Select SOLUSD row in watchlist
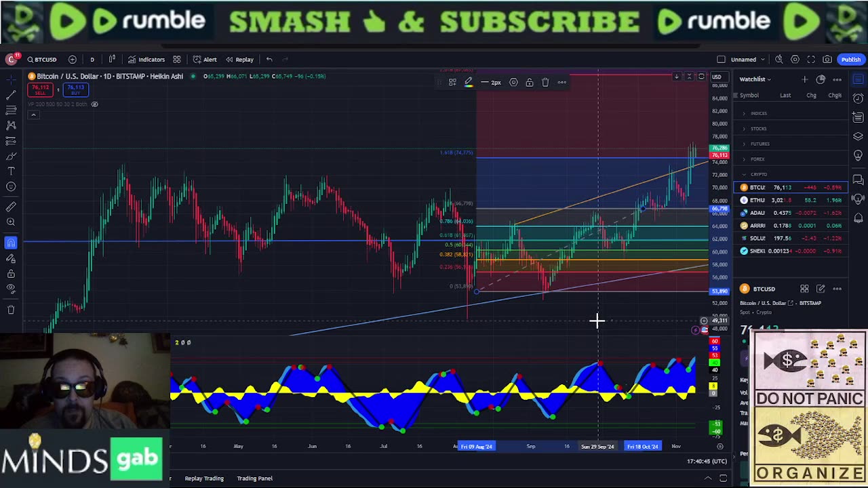868x488 pixels. pos(791,239)
